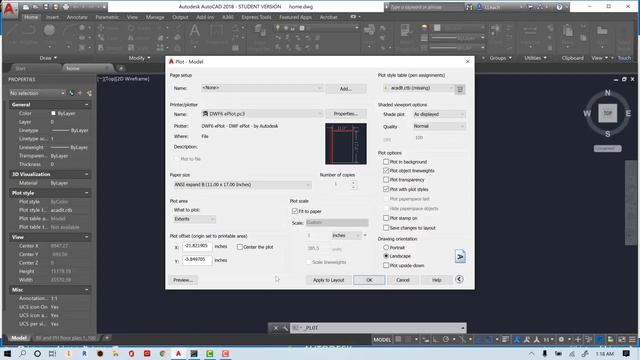Open the Manage ribbon tab
640x360 pixels.
[x=155, y=17]
